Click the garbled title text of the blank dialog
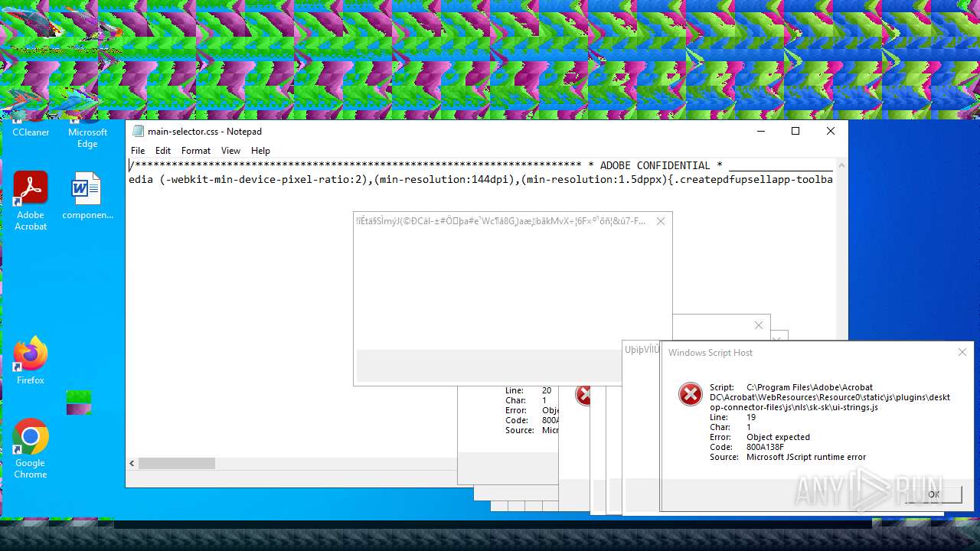980x551 pixels. (x=501, y=221)
